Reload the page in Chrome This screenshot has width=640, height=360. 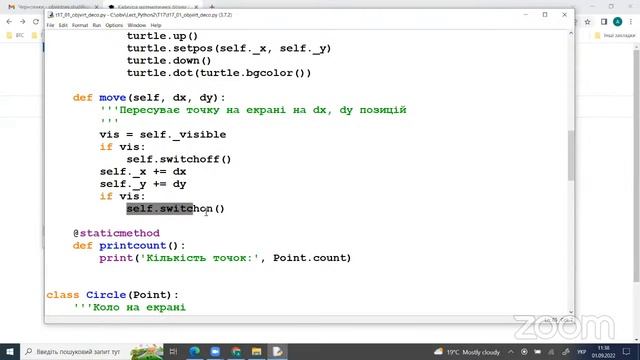point(36,22)
